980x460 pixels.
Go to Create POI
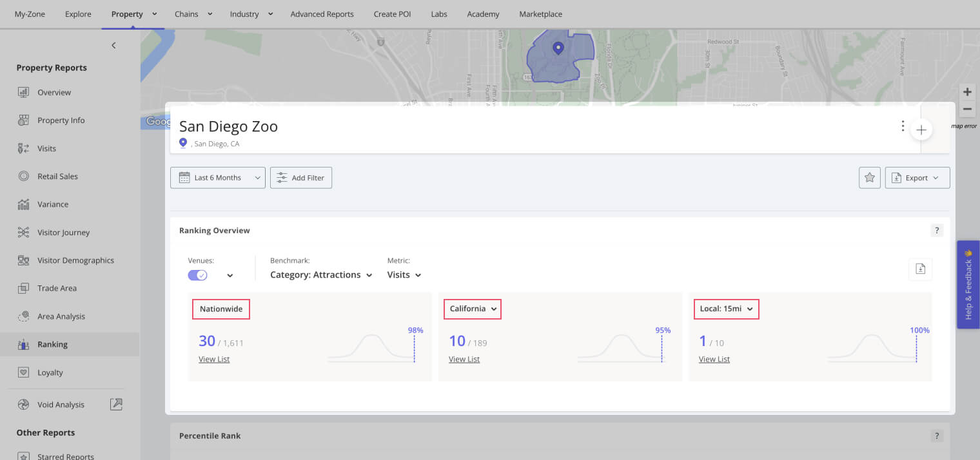(392, 14)
